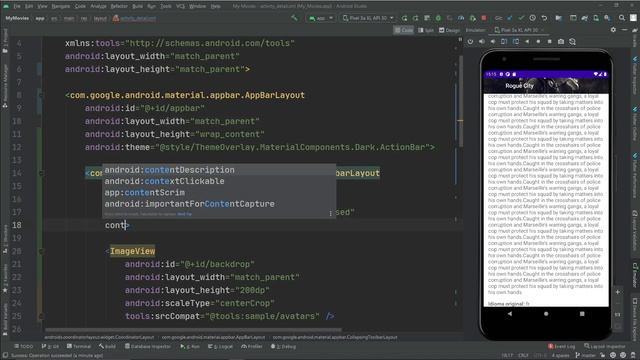The height and width of the screenshot is (360, 640).
Task: Click the Rollback undo arrow icon
Action: [544, 18]
